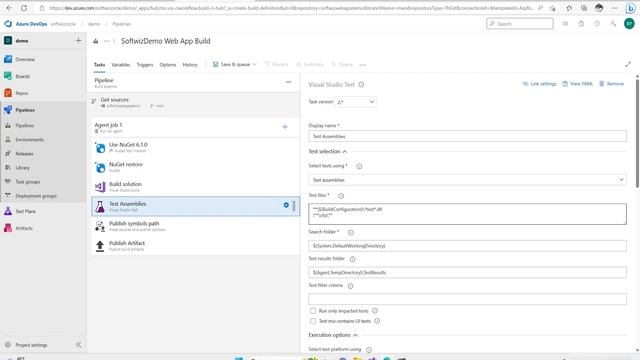Screen dimensions: 640x360
Task: Enable Test mix contains UI tests checkbox
Action: point(313,321)
